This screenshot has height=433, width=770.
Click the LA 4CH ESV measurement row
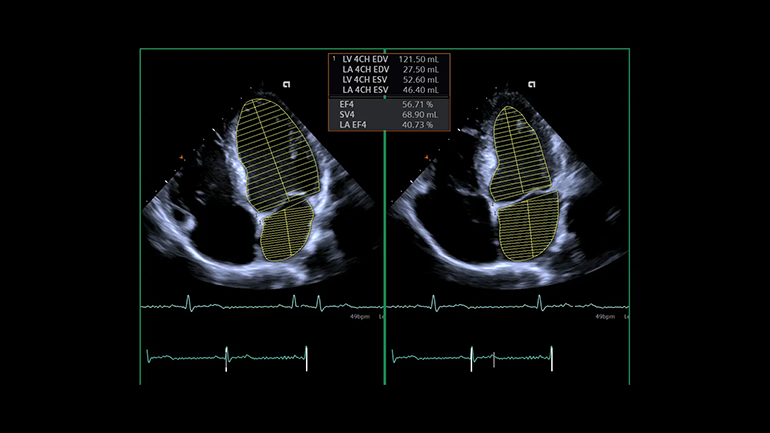[x=389, y=90]
